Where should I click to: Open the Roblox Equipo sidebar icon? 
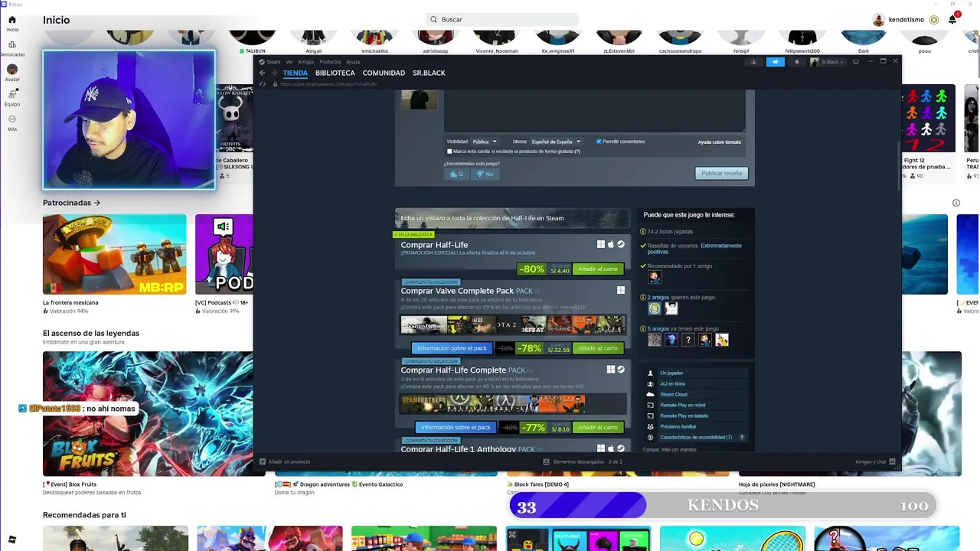point(12,97)
